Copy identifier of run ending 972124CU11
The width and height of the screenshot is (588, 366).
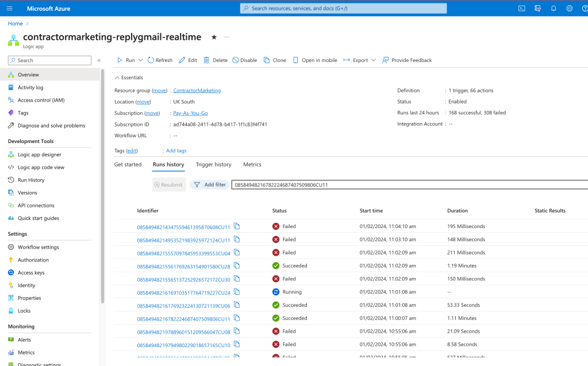(x=237, y=239)
